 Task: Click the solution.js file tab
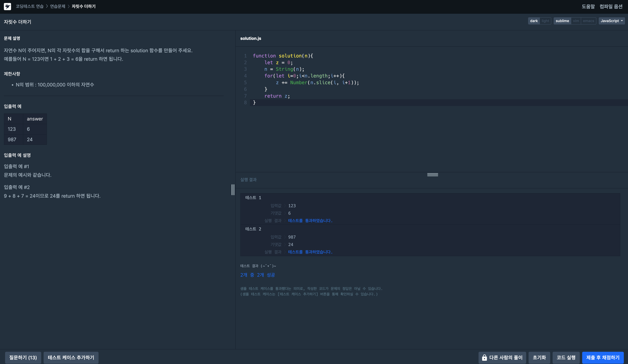251,38
